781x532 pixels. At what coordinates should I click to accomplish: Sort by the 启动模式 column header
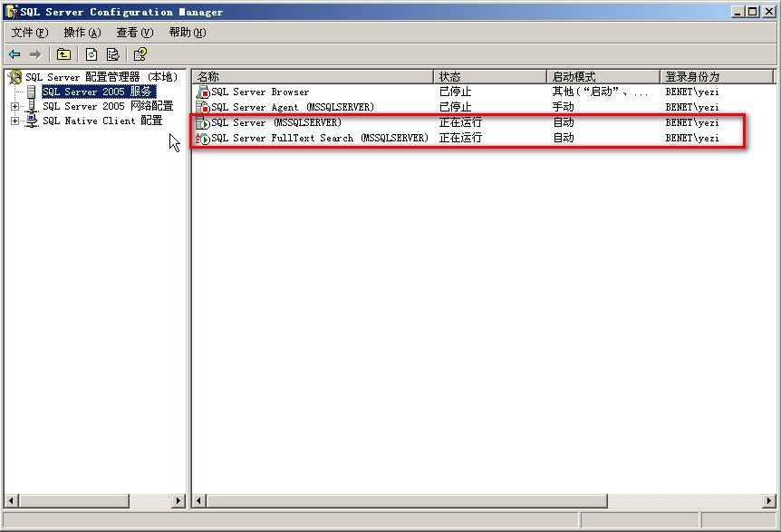[x=603, y=77]
